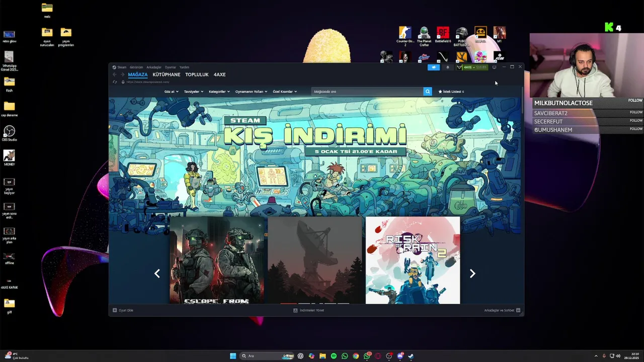644x362 pixels.
Task: Open Spotify from the taskbar
Action: pos(334,356)
